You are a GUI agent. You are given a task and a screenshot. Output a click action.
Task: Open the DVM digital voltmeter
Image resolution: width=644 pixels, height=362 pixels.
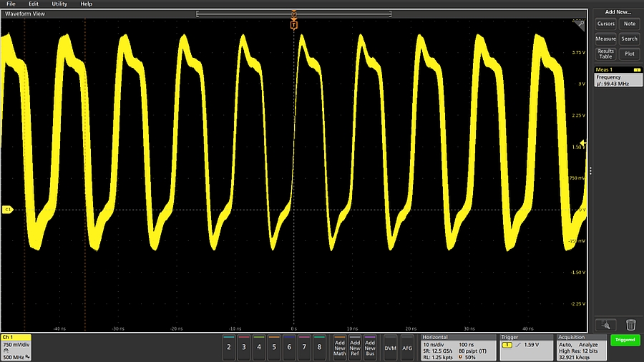click(x=391, y=346)
